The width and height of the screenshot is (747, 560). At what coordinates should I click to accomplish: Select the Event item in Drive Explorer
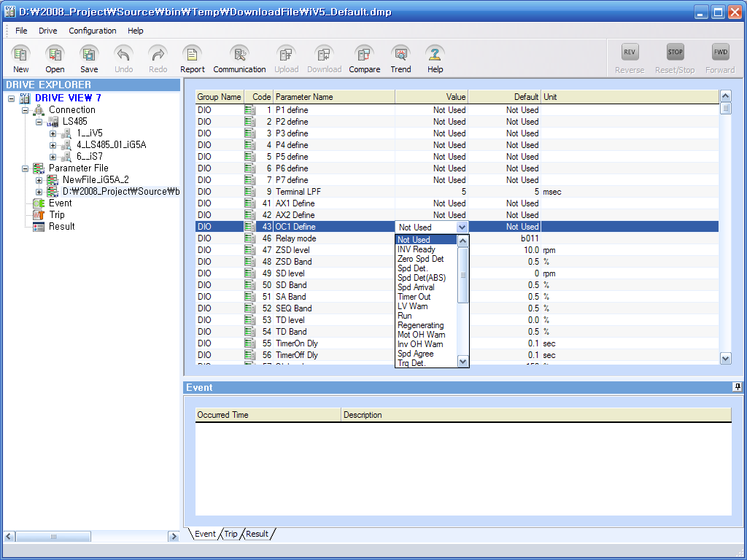[x=60, y=203]
